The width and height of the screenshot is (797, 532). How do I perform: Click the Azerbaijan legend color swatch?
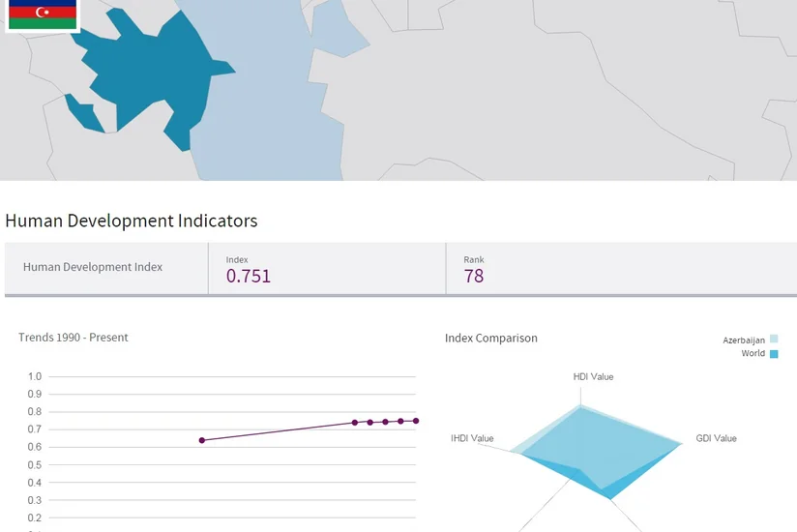[774, 339]
